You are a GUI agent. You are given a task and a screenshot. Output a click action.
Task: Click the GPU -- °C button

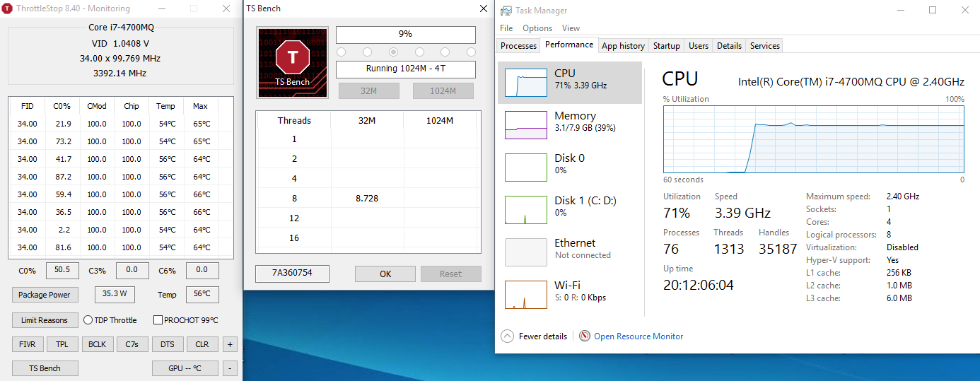[x=185, y=368]
